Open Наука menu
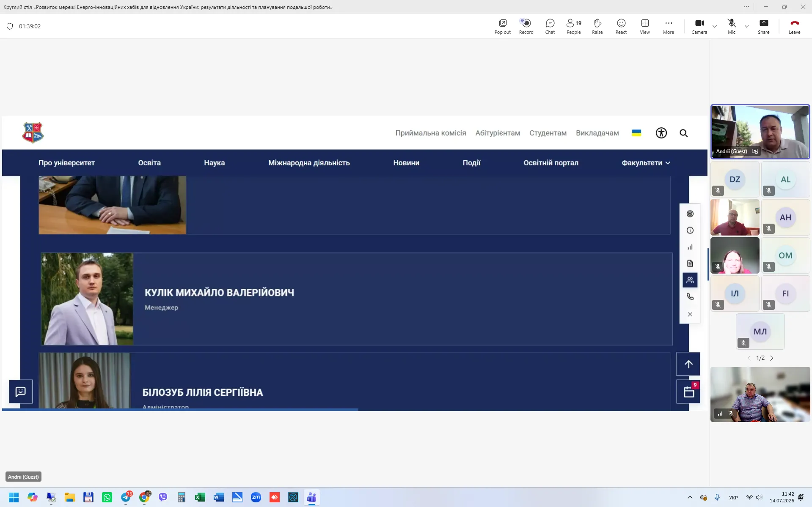 click(x=214, y=163)
